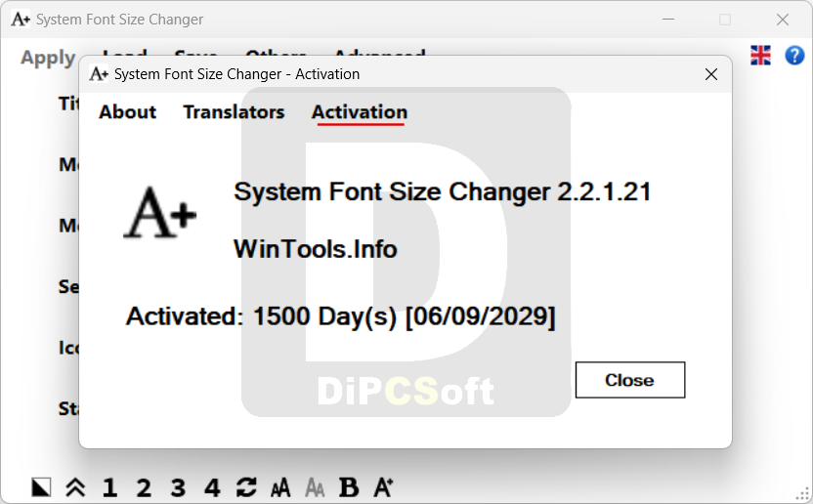The image size is (813, 504).
Task: Click the grayed AA font icon
Action: [x=315, y=487]
